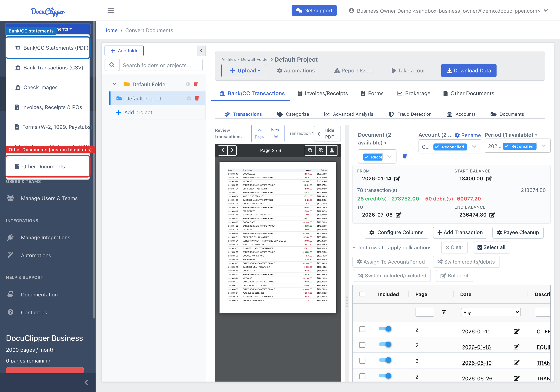
Task: Go to previous PDF page arrow
Action: (223, 150)
